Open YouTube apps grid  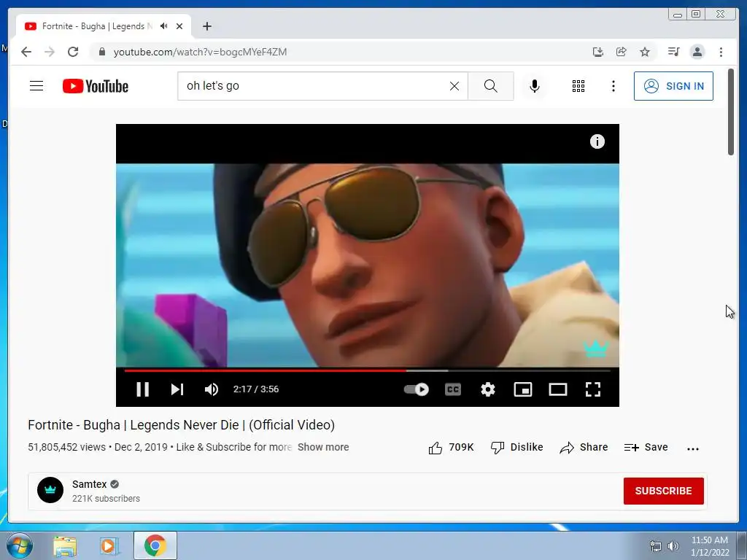578,86
